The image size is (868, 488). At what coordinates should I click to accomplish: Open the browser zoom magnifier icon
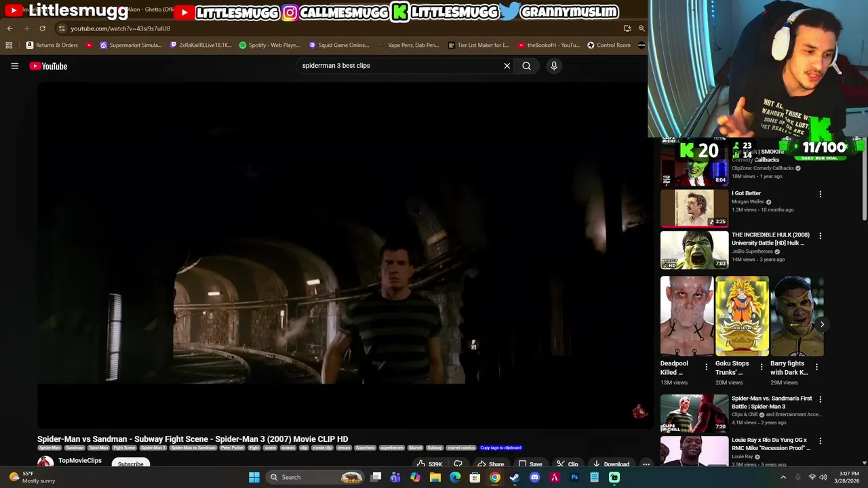(642, 28)
